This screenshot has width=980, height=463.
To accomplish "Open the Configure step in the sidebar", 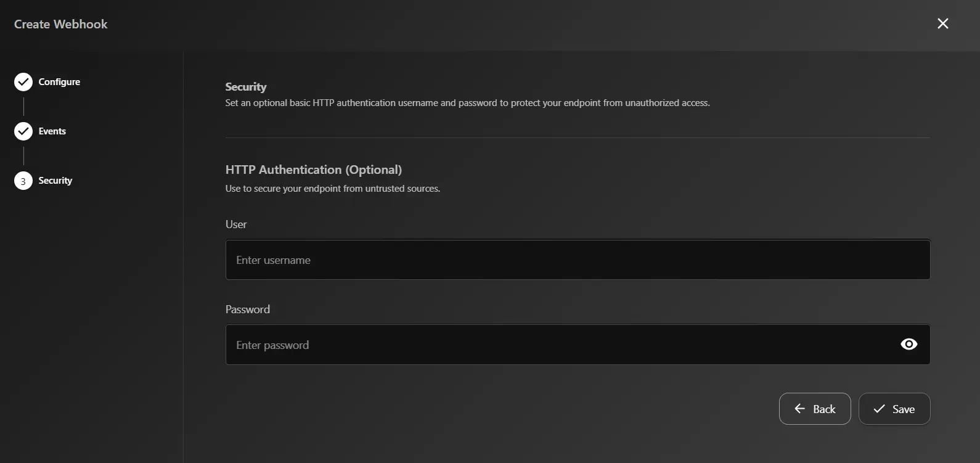I will (x=59, y=81).
